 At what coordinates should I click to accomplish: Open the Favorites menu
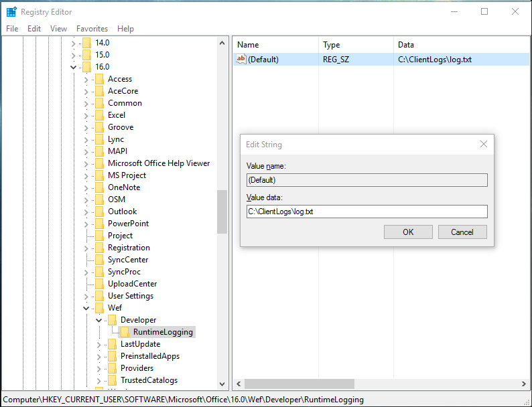pos(92,29)
